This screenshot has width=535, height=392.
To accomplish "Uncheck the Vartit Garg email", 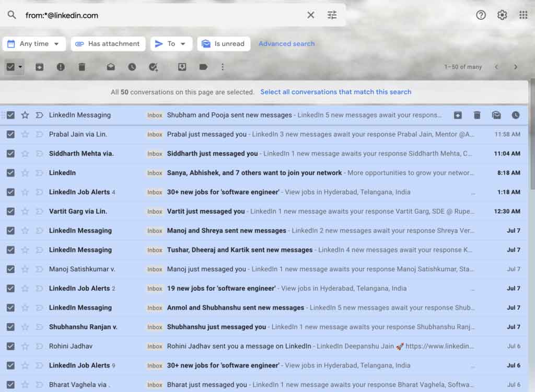I will (x=10, y=211).
